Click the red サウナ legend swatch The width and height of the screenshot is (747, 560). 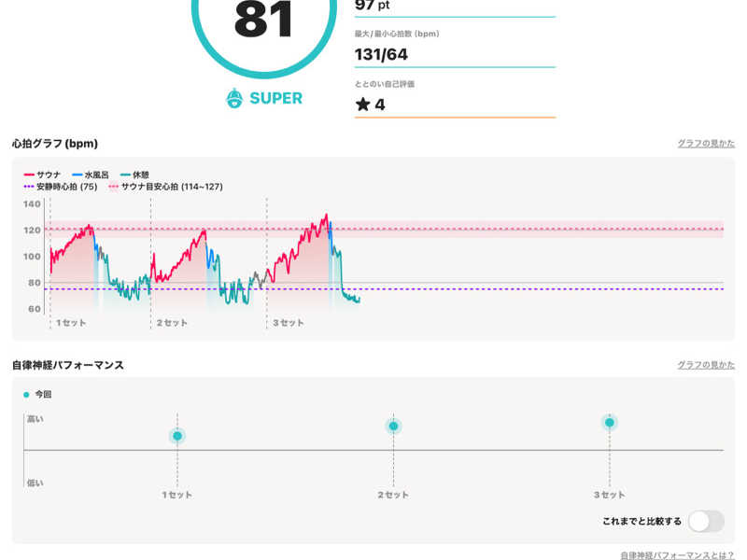click(29, 175)
